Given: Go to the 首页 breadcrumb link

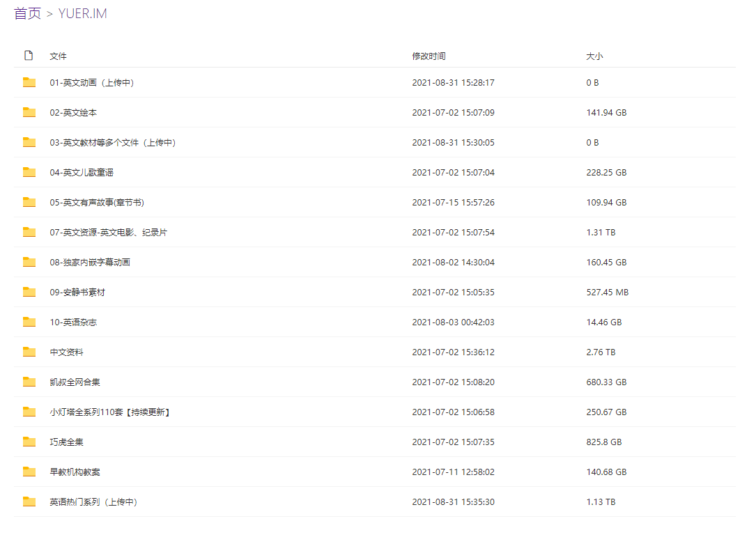Looking at the screenshot, I should click(27, 13).
